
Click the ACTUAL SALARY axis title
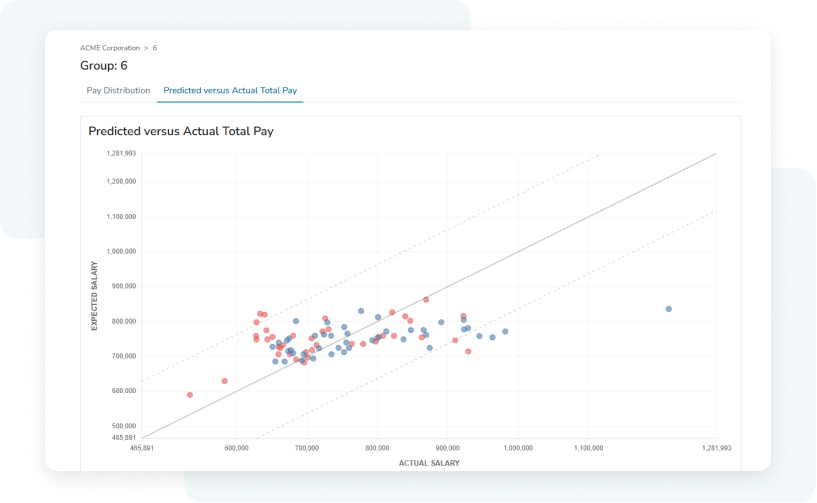point(429,463)
